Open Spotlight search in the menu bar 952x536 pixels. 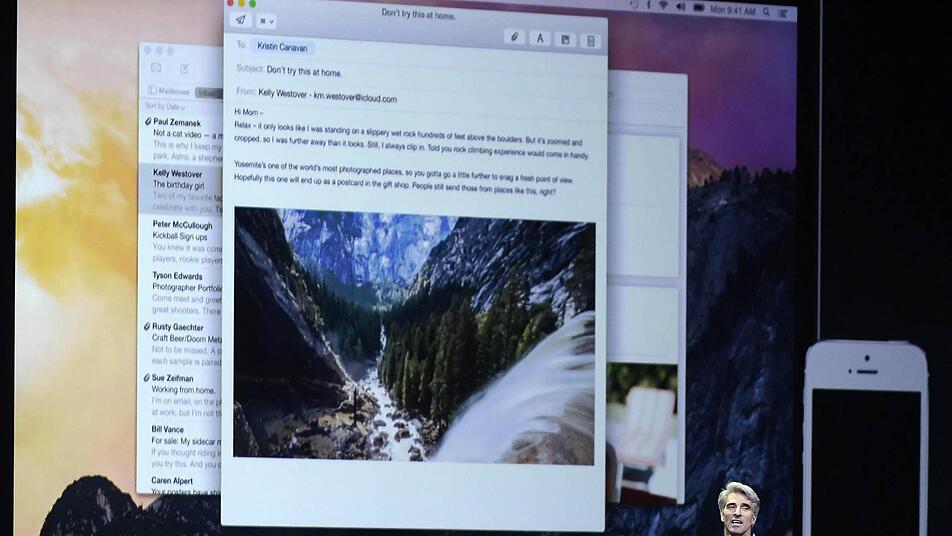tap(766, 11)
